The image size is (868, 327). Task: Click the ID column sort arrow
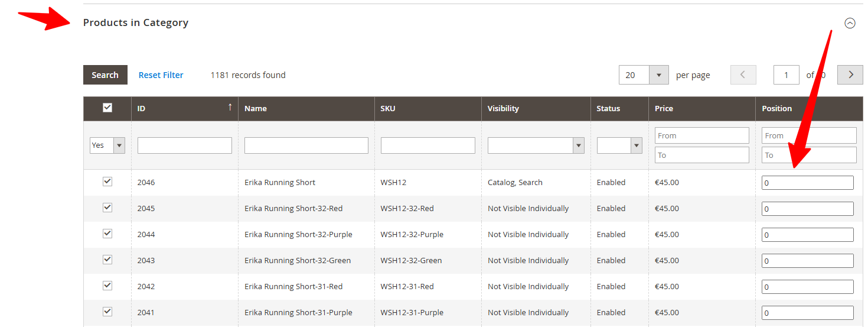[230, 107]
